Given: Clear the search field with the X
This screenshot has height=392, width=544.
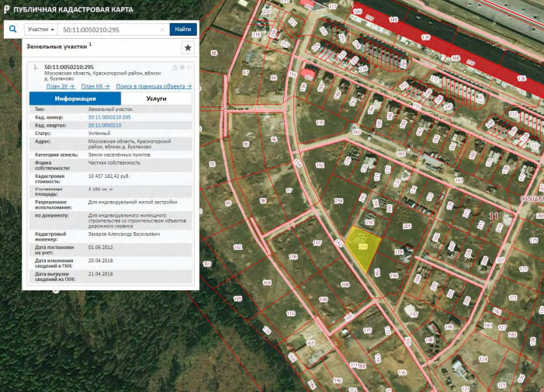Looking at the screenshot, I should point(162,29).
